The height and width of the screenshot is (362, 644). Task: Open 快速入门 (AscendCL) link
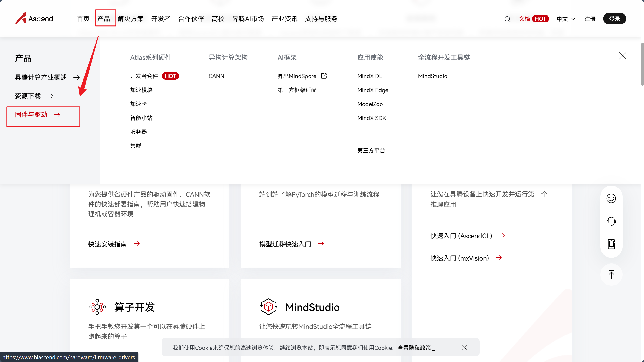click(x=461, y=236)
